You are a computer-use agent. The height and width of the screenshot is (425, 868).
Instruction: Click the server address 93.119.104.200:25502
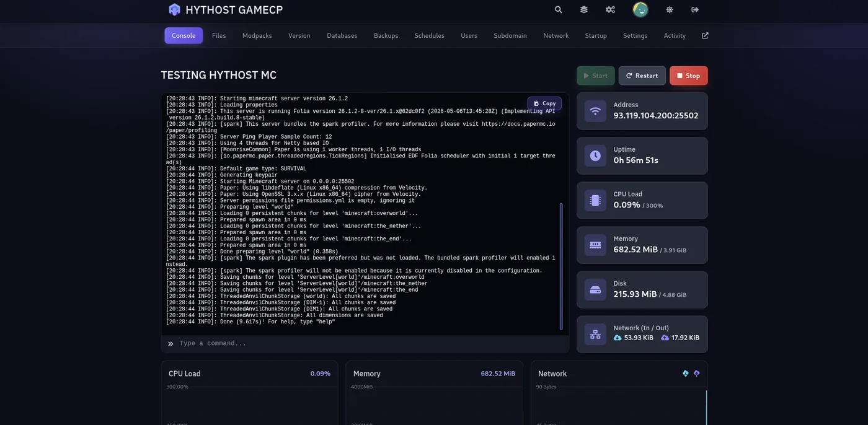pyautogui.click(x=656, y=116)
